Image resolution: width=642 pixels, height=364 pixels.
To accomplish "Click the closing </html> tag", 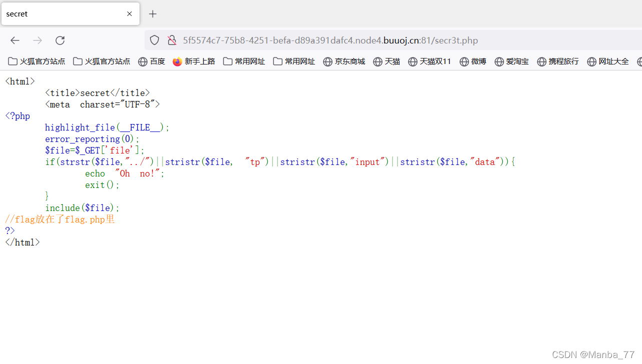I will tap(22, 242).
